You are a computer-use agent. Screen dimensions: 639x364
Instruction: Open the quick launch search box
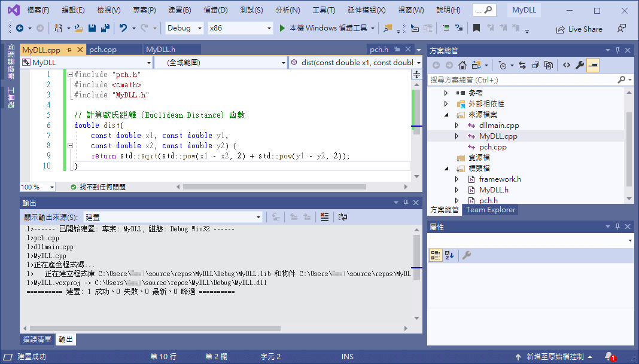tap(484, 10)
